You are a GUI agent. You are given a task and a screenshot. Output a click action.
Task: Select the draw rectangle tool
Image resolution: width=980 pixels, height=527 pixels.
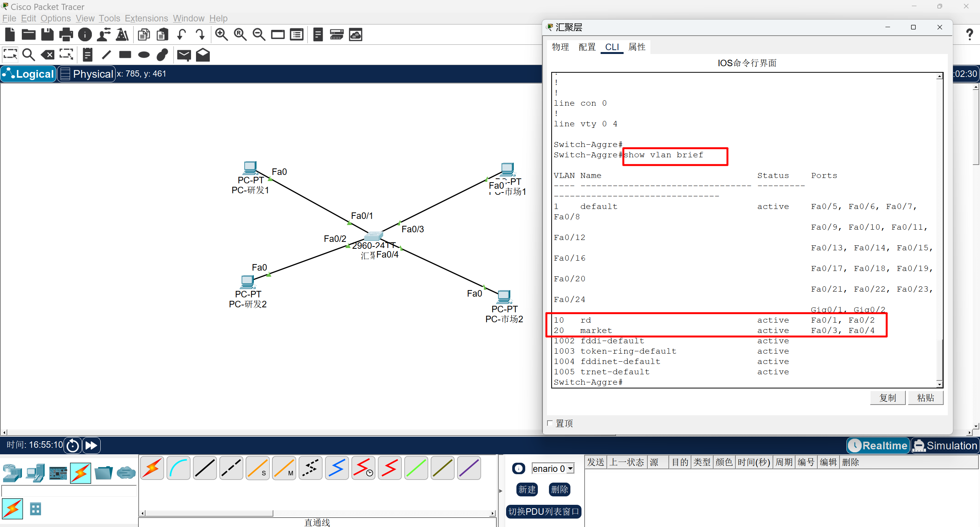point(125,55)
